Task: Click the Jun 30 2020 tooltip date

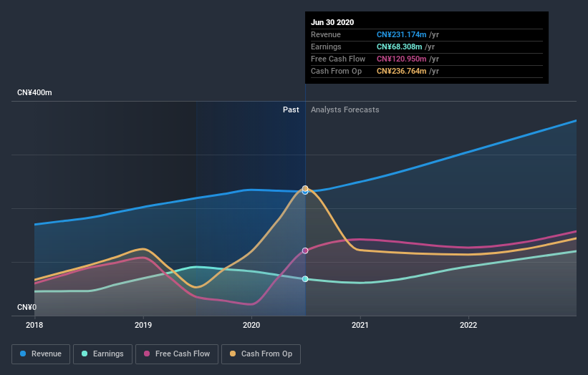Action: 332,22
